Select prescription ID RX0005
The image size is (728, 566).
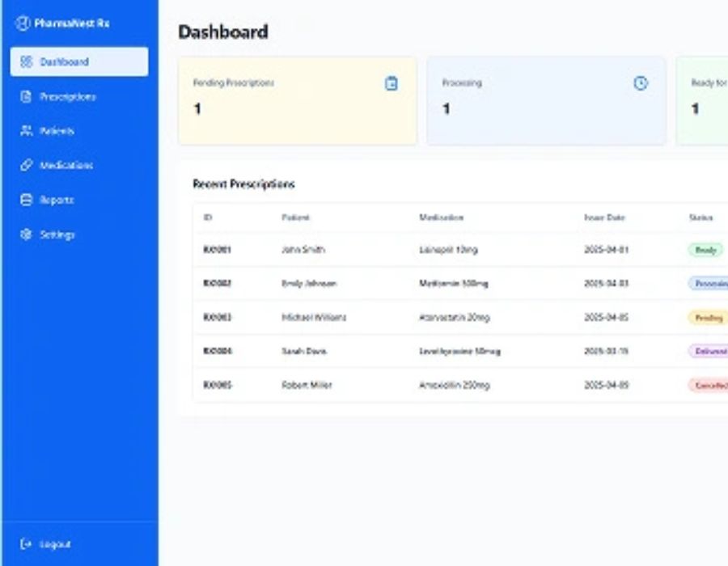(218, 385)
